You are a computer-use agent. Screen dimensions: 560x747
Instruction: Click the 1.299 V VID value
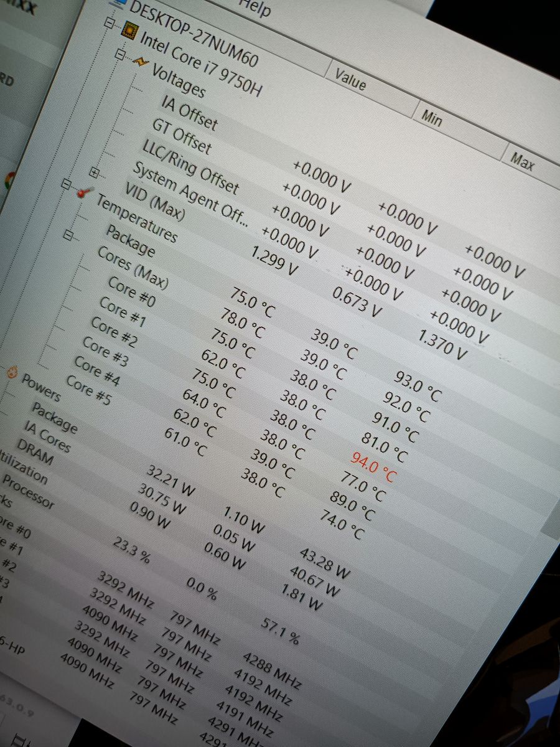274,260
